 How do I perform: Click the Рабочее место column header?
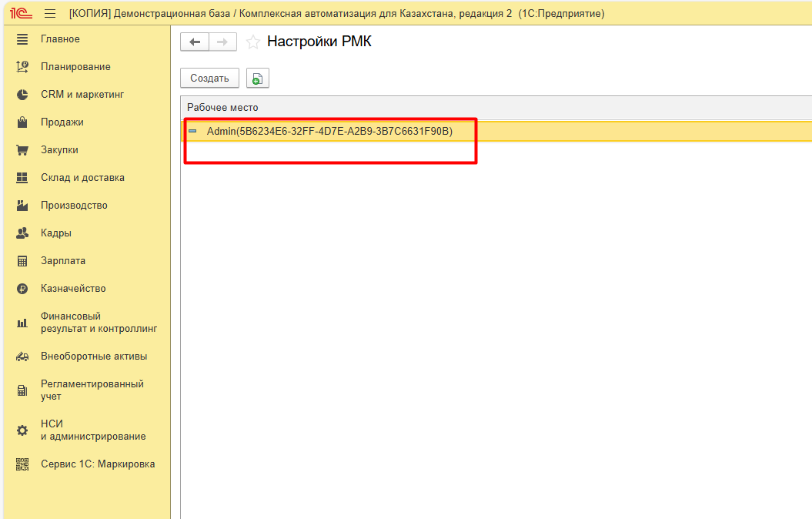(x=223, y=108)
